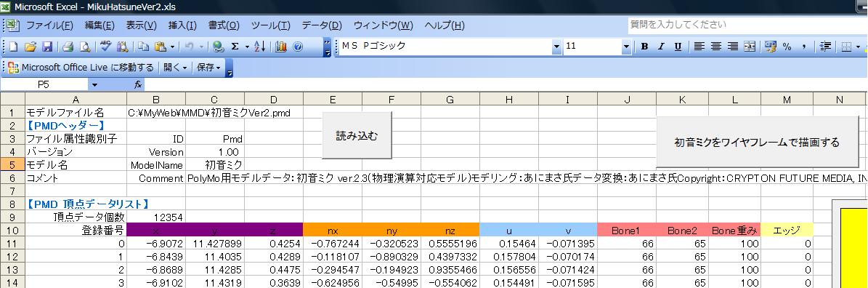Open the ウィンドウ(W) menu
868x288 pixels.
[383, 25]
